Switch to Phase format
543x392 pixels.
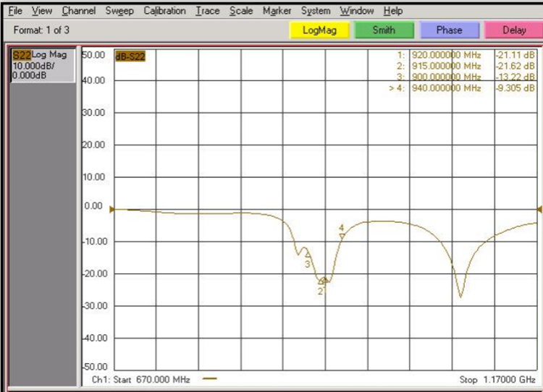click(x=449, y=30)
